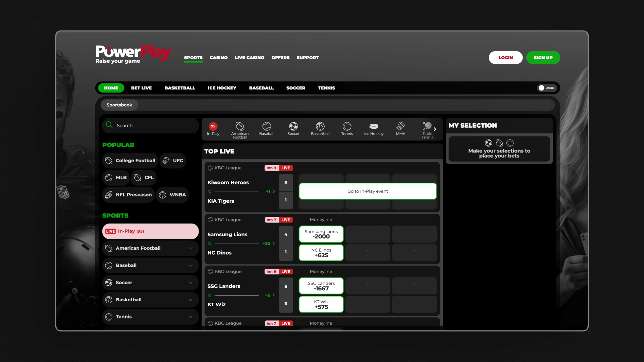Open the KIA Tigers team name
Screen dimensions: 644x362
221,201
